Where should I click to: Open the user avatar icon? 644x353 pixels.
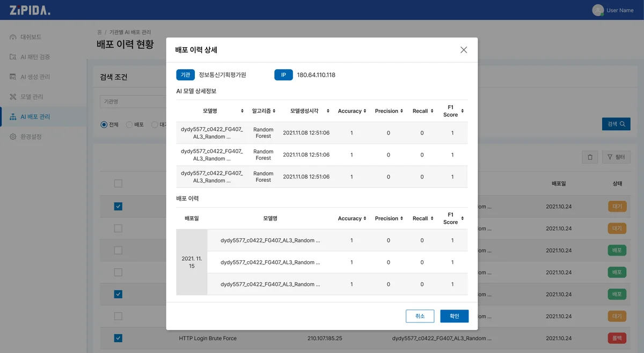(x=598, y=10)
